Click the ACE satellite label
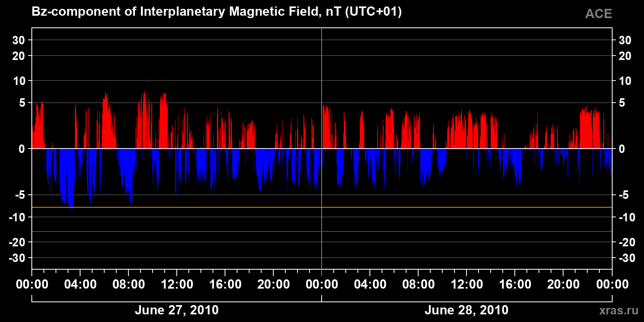The width and height of the screenshot is (644, 322). pyautogui.click(x=599, y=14)
